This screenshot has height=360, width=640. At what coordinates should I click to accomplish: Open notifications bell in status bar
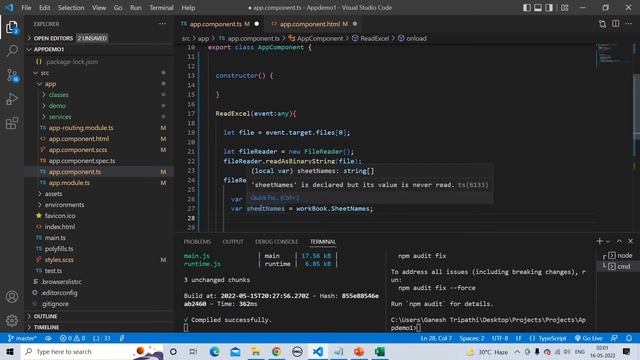(x=629, y=338)
